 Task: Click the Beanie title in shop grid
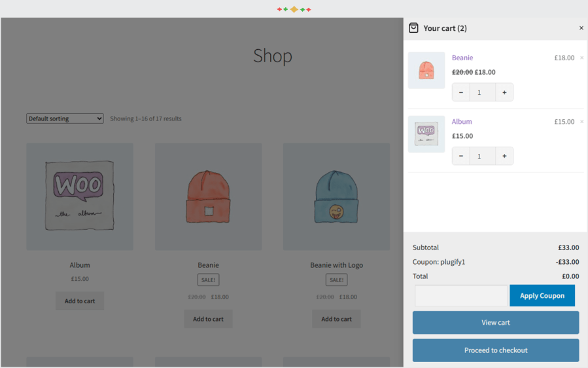tap(208, 265)
